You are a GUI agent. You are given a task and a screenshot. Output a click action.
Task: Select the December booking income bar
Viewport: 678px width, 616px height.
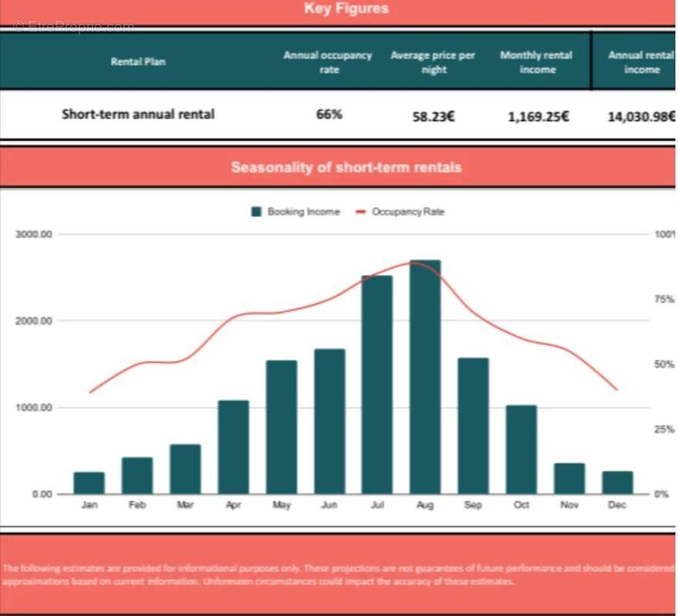click(617, 483)
